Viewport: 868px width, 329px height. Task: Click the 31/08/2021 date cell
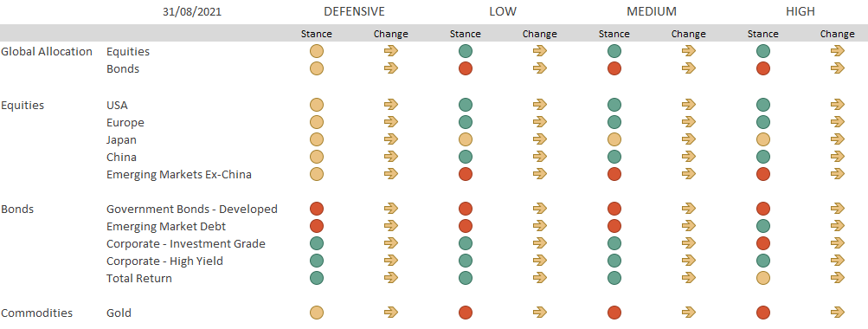192,12
